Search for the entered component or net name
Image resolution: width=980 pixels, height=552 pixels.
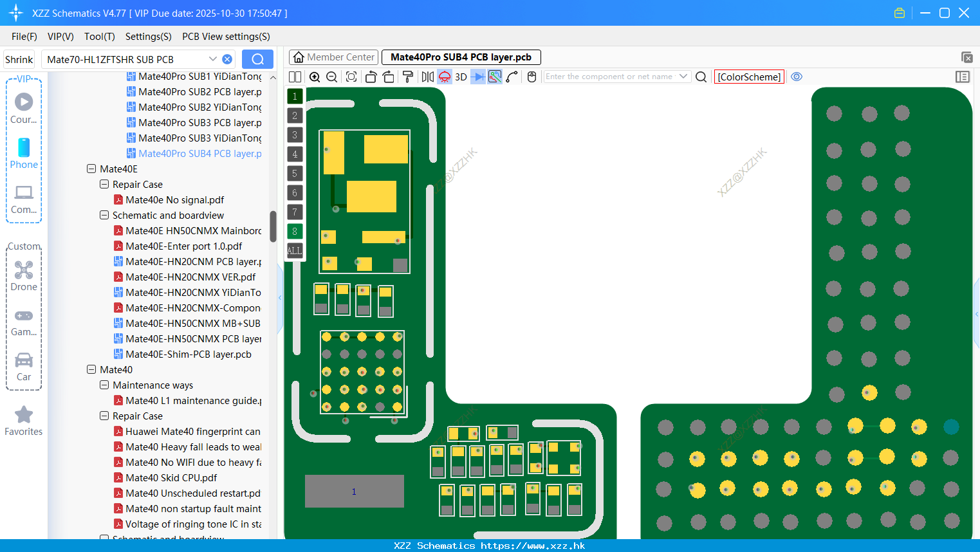click(x=701, y=77)
